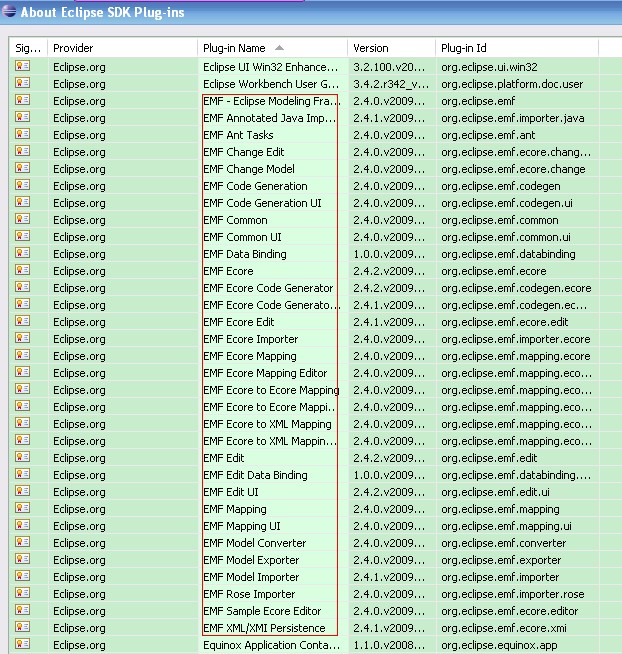Viewport: 622px width, 654px height.
Task: Click version '1.1.0.v2008...' of Equinox Application Container
Action: (389, 645)
